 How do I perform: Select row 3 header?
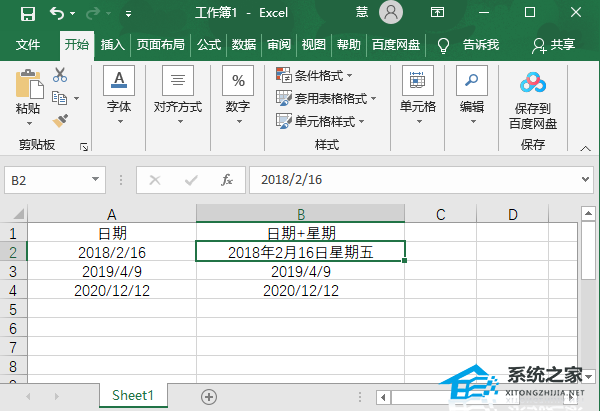point(13,271)
